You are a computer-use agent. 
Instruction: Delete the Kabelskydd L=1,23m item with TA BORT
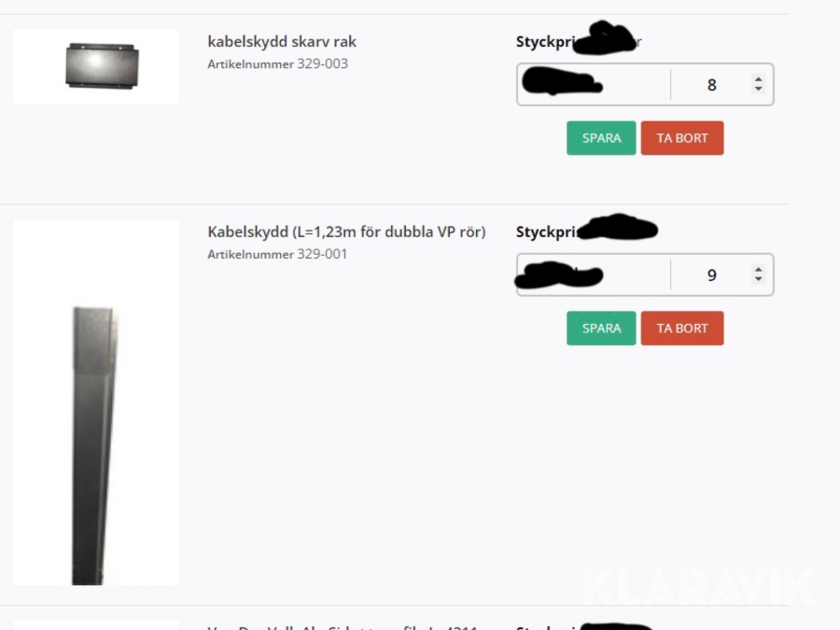click(682, 329)
